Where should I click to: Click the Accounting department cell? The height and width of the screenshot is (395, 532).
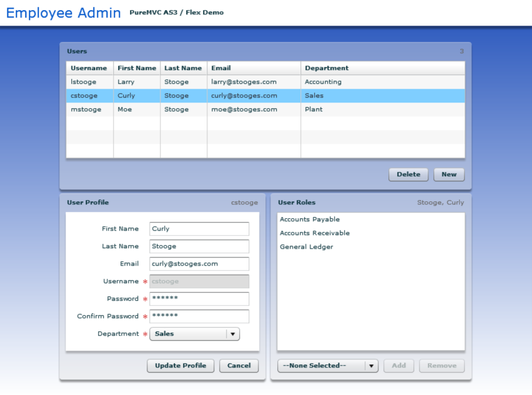point(383,82)
